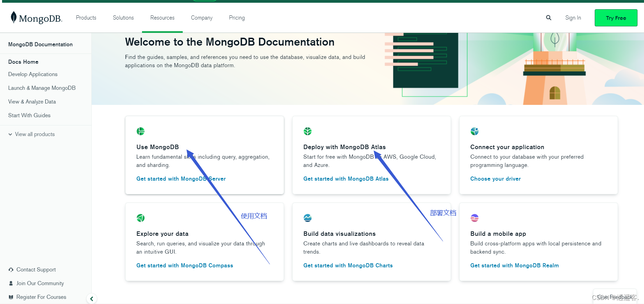Open Get started with MongoDB Realm
644x304 pixels.
[515, 266]
